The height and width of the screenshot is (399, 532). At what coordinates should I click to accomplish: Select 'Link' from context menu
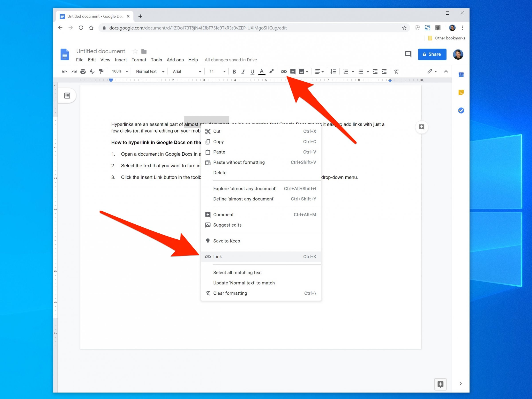[217, 256]
